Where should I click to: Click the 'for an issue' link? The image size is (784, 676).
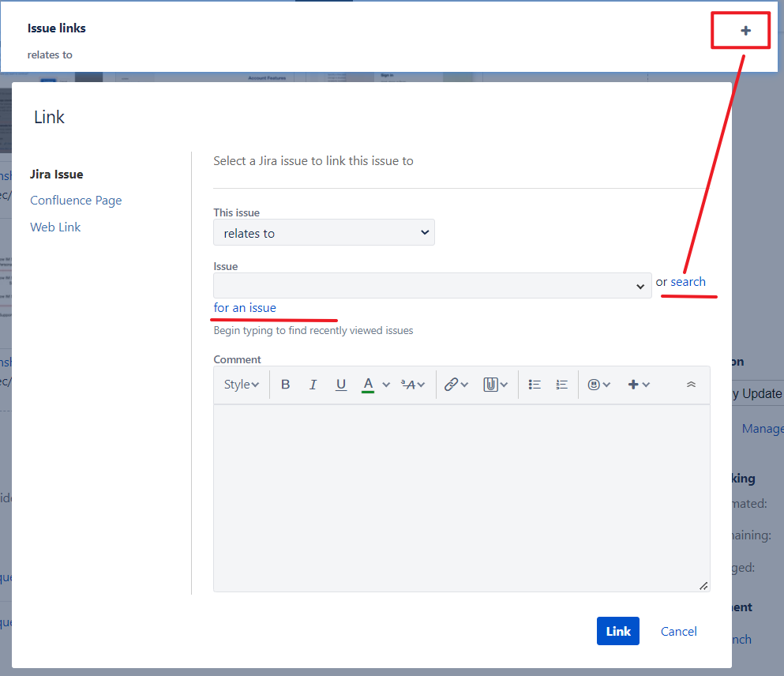pos(245,308)
